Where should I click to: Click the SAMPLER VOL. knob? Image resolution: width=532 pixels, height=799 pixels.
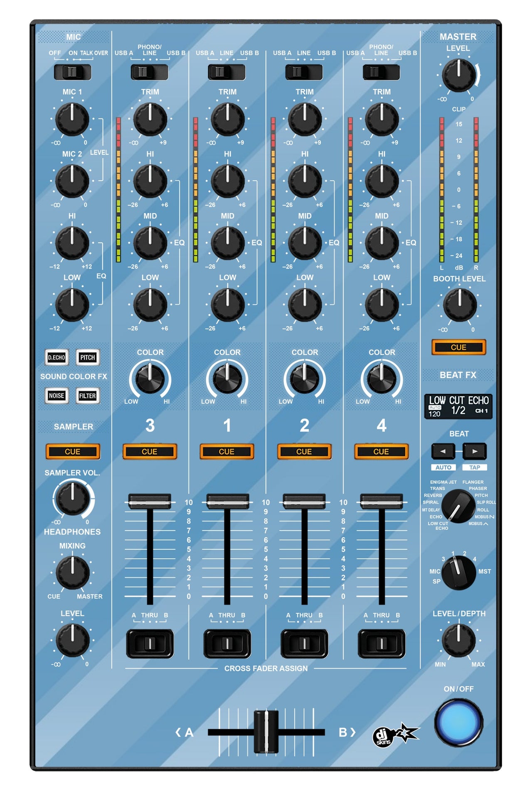pos(72,498)
